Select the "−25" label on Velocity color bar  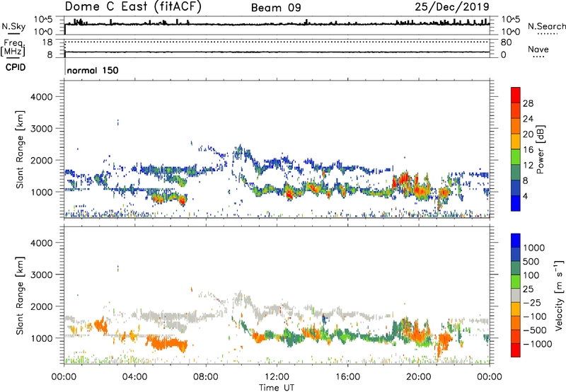click(532, 303)
